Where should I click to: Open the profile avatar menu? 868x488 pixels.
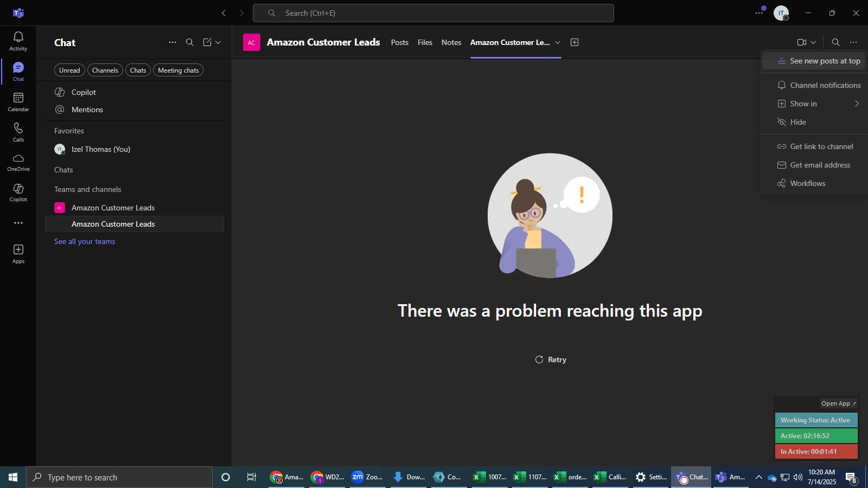click(x=781, y=13)
